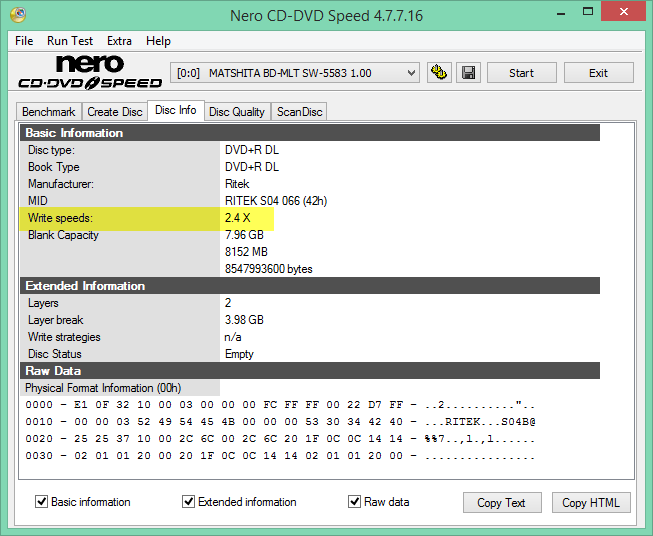The height and width of the screenshot is (536, 653).
Task: Click the Disc type value DVD+R DL
Action: tap(252, 150)
